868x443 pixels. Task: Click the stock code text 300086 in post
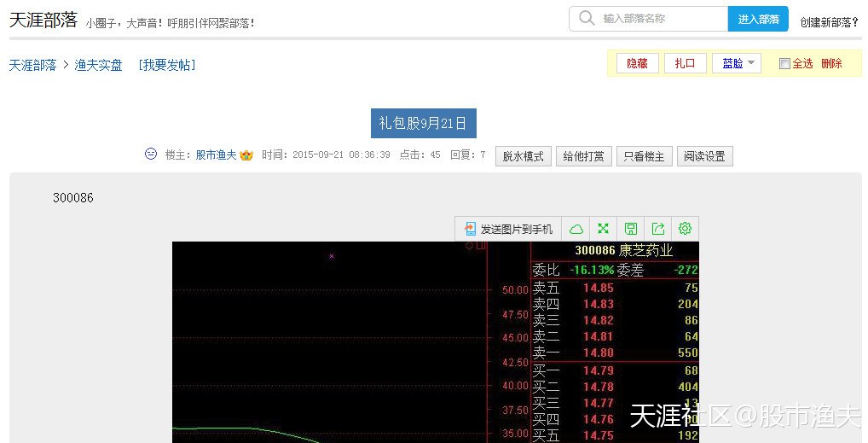click(x=73, y=197)
